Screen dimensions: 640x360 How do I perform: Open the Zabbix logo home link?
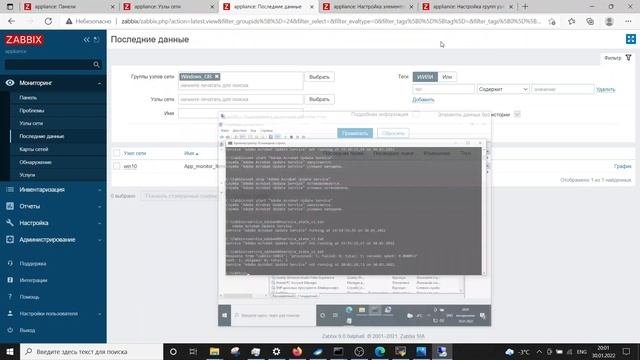(x=24, y=40)
